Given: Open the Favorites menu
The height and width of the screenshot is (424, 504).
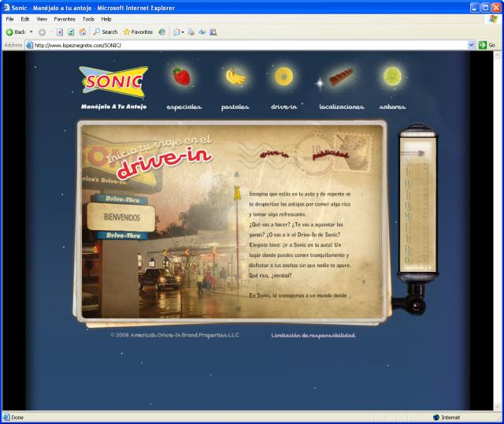Looking at the screenshot, I should [64, 19].
